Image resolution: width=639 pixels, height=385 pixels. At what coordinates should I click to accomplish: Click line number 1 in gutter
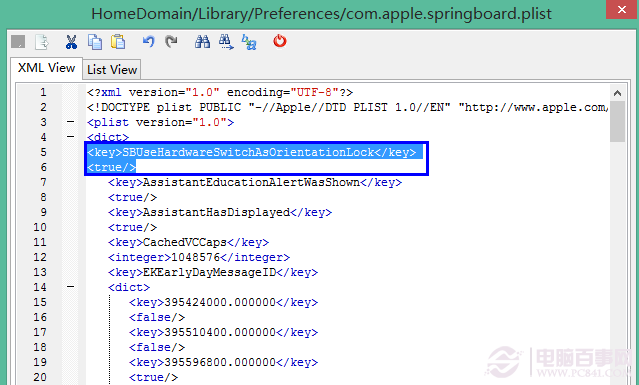(43, 92)
